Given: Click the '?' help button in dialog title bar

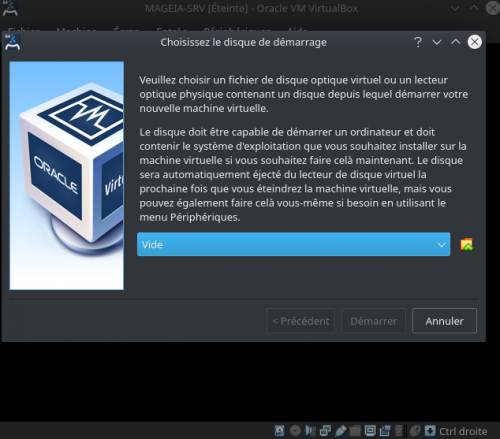Looking at the screenshot, I should 418,42.
